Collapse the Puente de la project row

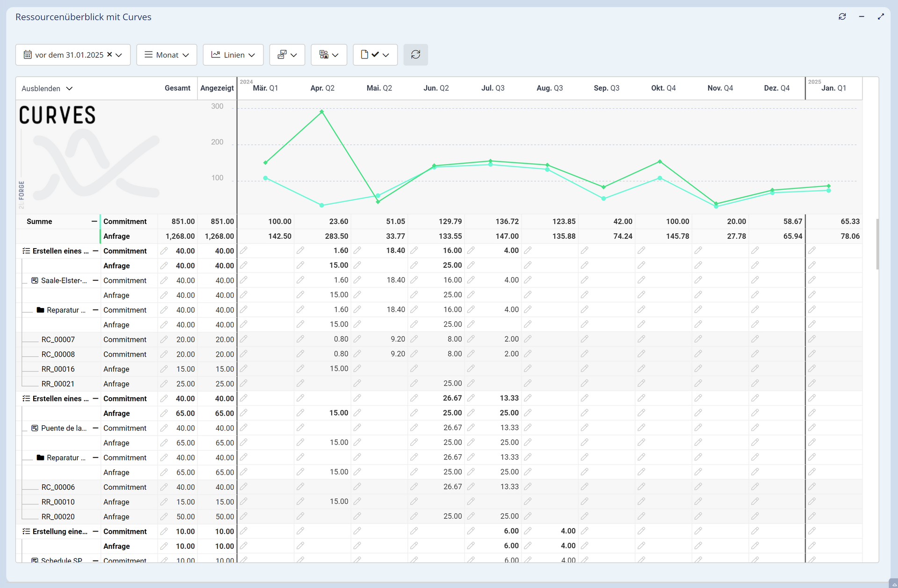(95, 428)
